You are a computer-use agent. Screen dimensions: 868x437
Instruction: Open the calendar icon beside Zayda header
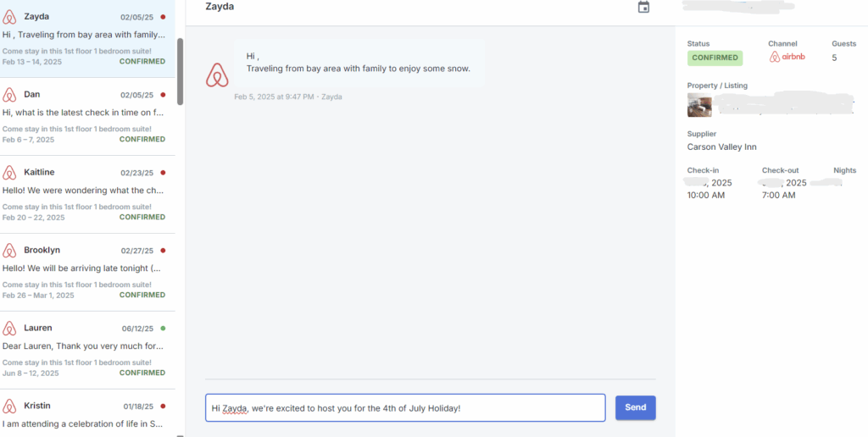pos(643,7)
